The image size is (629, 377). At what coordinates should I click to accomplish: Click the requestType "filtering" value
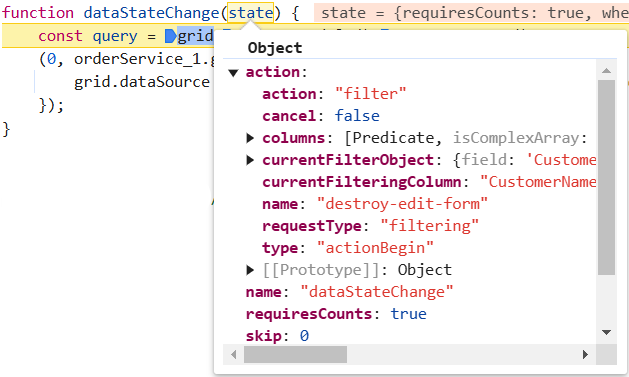coord(430,226)
